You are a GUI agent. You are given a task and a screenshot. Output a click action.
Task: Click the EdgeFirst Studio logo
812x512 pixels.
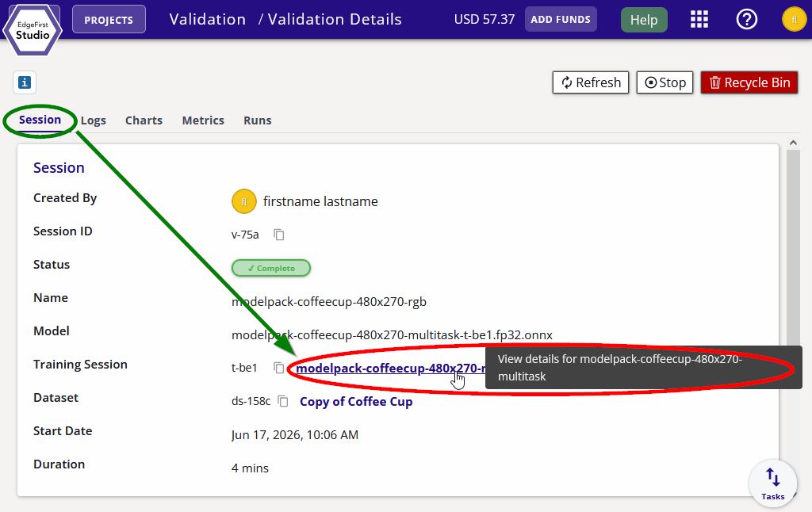(x=32, y=30)
